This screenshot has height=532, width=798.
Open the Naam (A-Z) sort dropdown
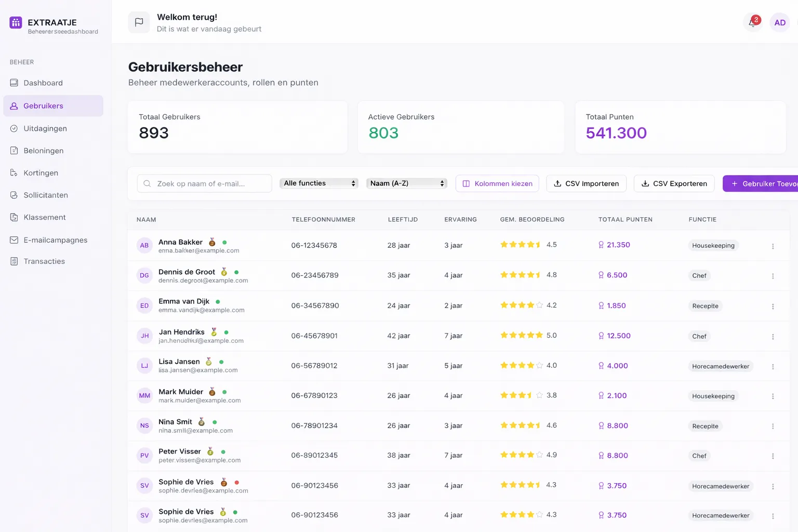tap(407, 183)
